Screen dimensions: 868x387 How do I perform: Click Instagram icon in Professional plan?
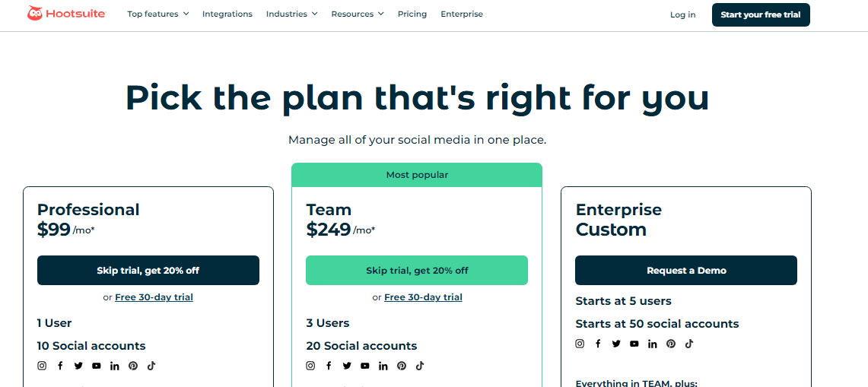[x=42, y=366]
